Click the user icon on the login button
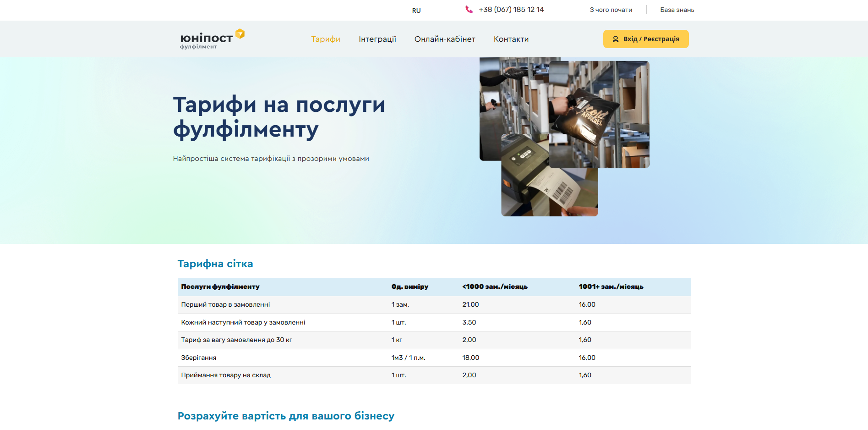The width and height of the screenshot is (868, 430). tap(615, 39)
